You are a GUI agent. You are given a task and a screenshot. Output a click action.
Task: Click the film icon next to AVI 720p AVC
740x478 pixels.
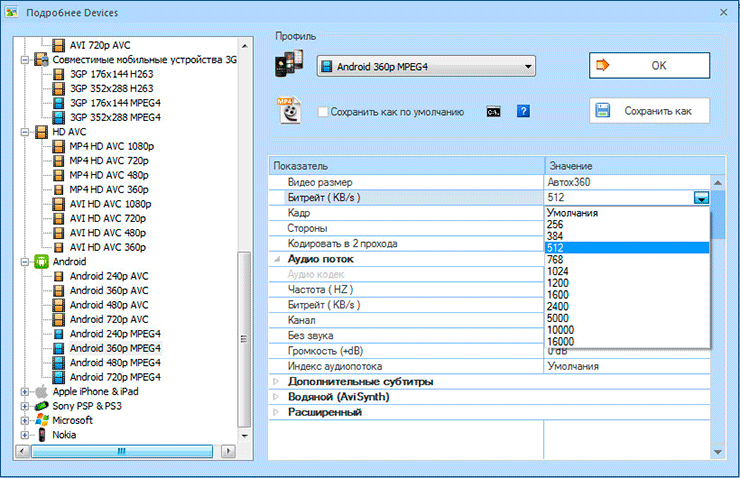[x=59, y=45]
